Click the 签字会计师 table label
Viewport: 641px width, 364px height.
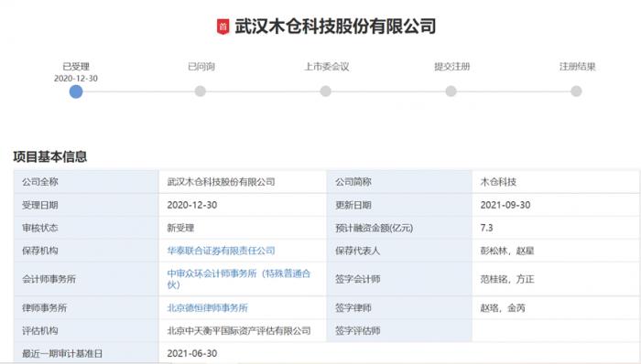[x=358, y=279]
